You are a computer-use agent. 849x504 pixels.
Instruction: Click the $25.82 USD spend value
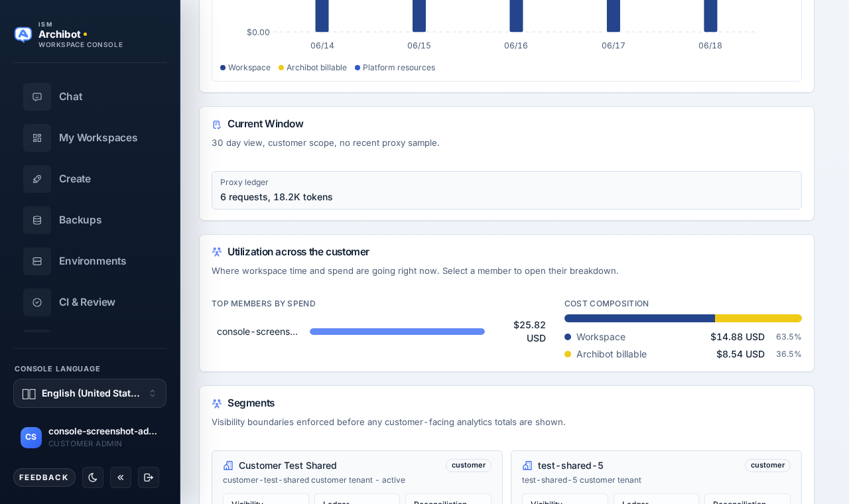pos(529,332)
